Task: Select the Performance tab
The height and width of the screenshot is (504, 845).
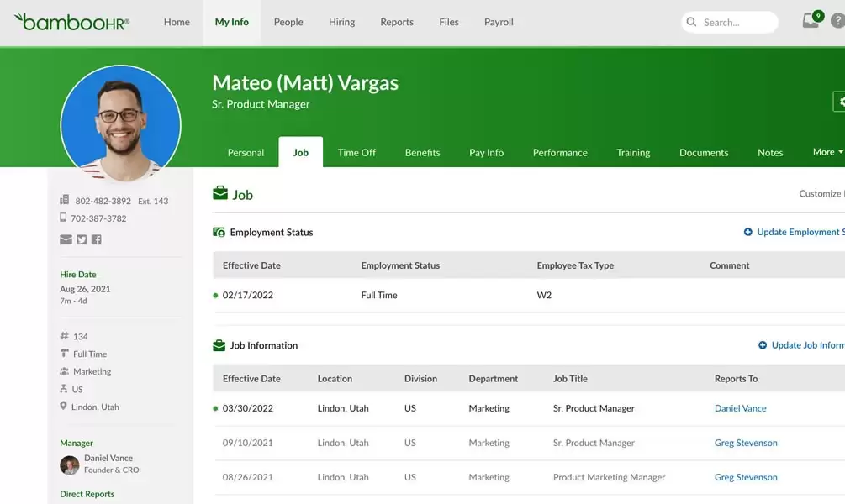Action: coord(560,153)
